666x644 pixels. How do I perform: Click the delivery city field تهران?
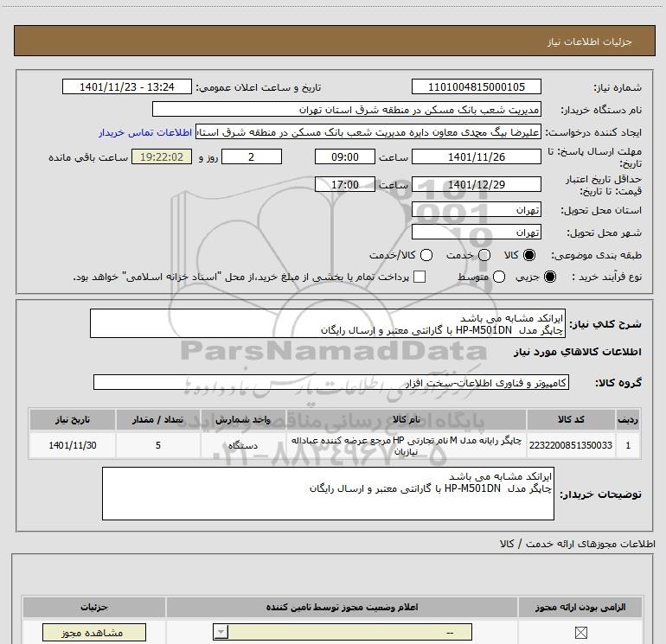pos(476,232)
